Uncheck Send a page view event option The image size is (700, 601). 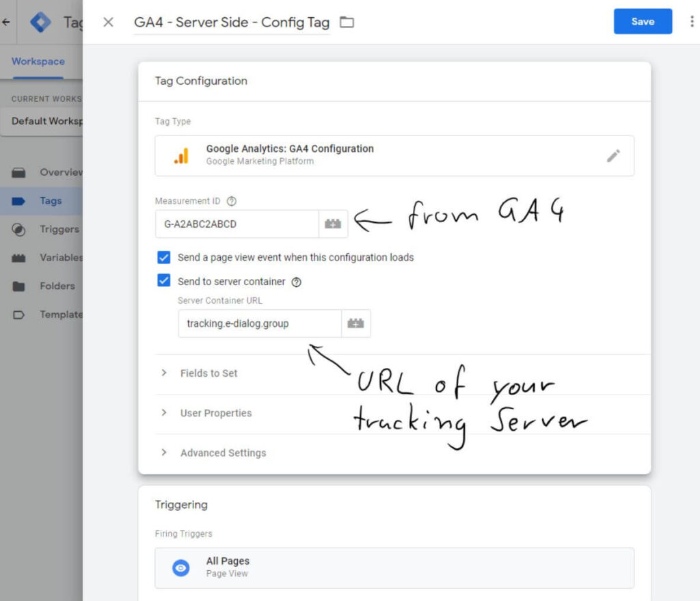click(163, 258)
